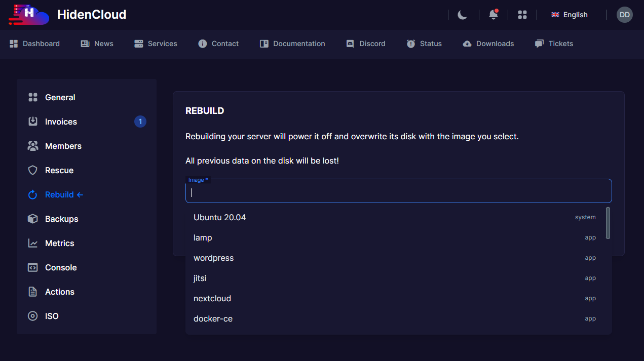
Task: Click the Backups box icon
Action: coord(33,219)
